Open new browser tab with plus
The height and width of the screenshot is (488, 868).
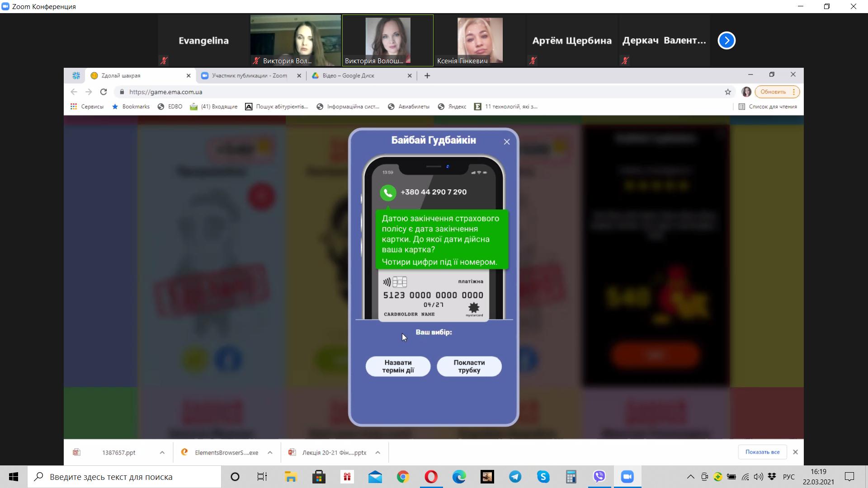click(x=427, y=75)
